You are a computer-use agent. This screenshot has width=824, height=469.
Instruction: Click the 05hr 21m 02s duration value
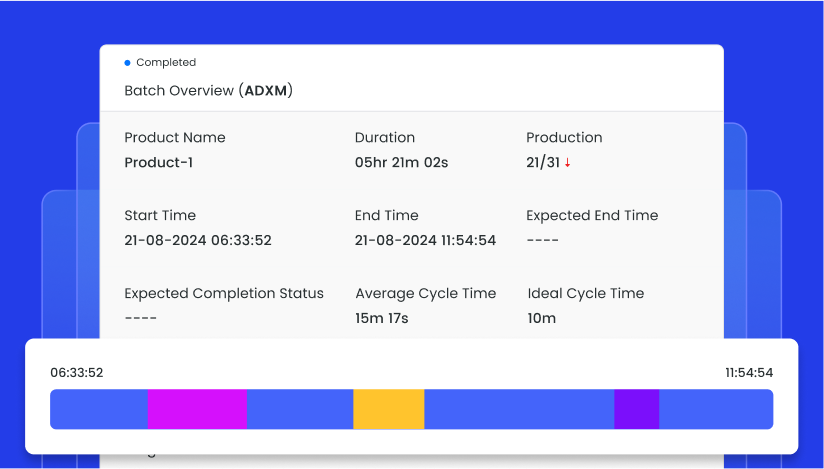(401, 162)
